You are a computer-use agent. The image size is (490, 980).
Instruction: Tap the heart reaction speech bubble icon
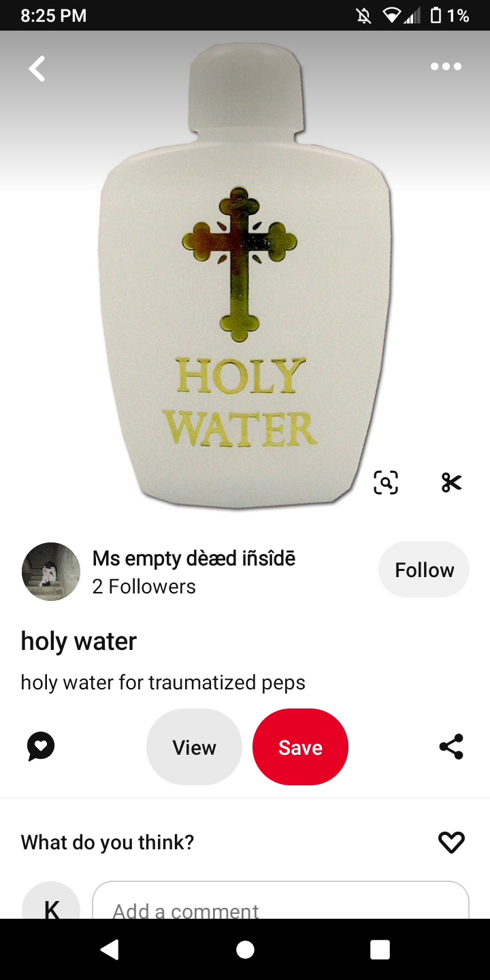[41, 747]
